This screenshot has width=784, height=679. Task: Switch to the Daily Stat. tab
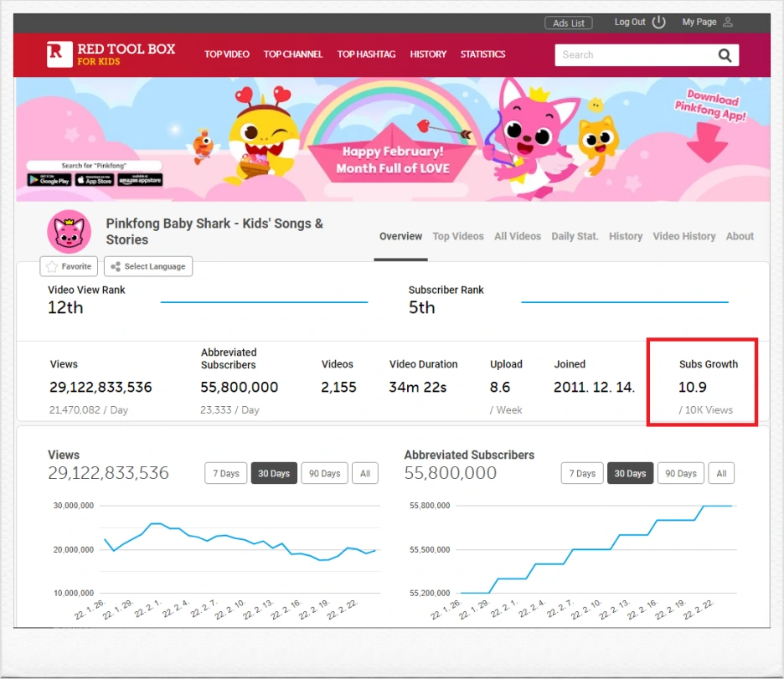[x=575, y=236]
